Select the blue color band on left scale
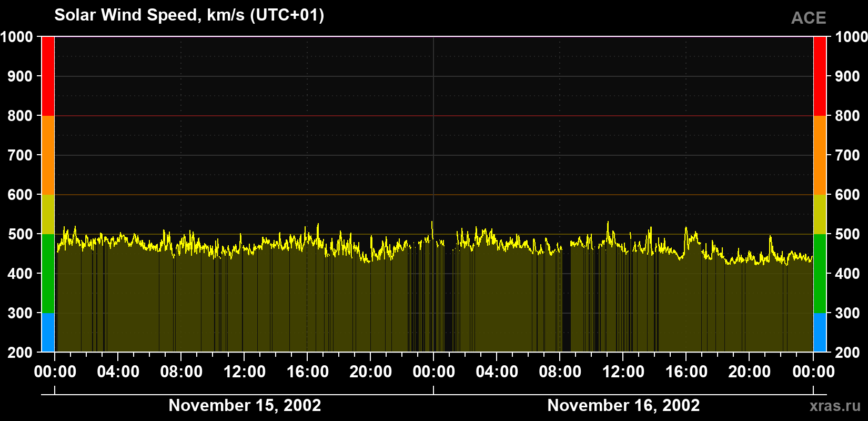This screenshot has width=868, height=421. pos(48,333)
